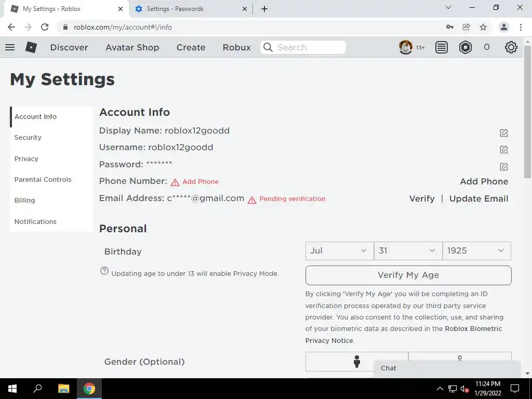The image size is (532, 399).
Task: Select Account Info in sidebar
Action: pos(35,117)
